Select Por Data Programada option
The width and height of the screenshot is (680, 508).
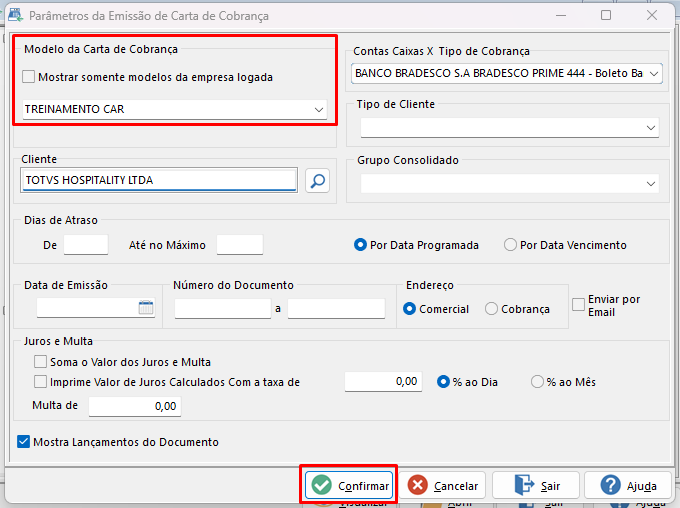360,245
